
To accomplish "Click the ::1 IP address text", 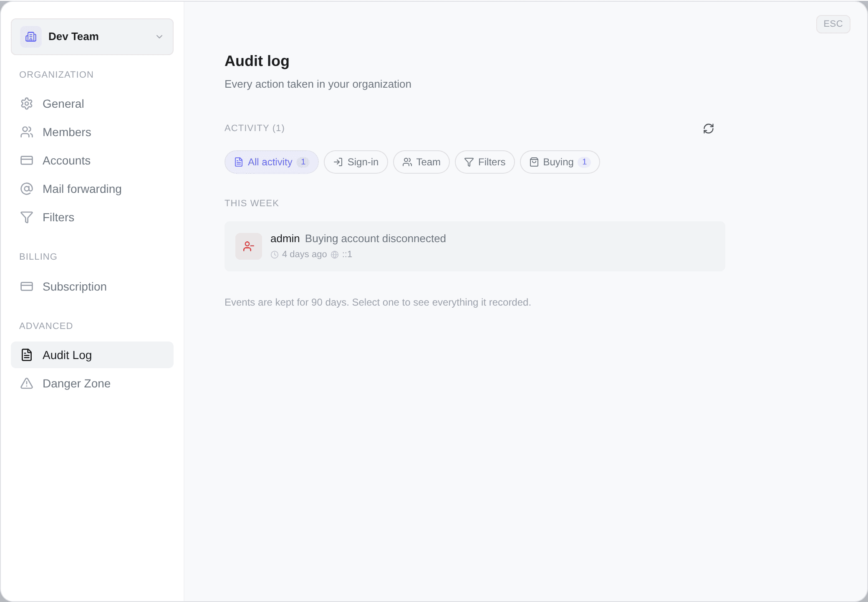I will (x=347, y=254).
